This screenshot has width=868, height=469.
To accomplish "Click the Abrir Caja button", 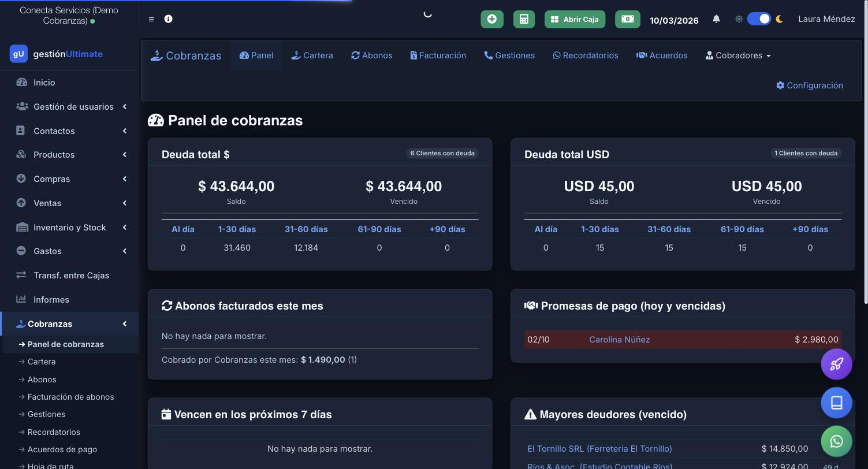I will point(575,19).
